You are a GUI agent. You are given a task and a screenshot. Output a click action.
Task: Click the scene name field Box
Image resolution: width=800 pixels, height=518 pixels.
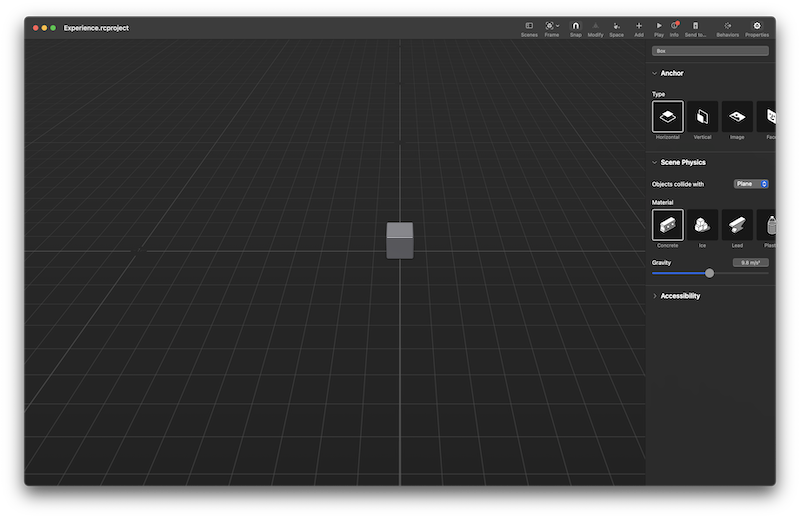tap(710, 51)
